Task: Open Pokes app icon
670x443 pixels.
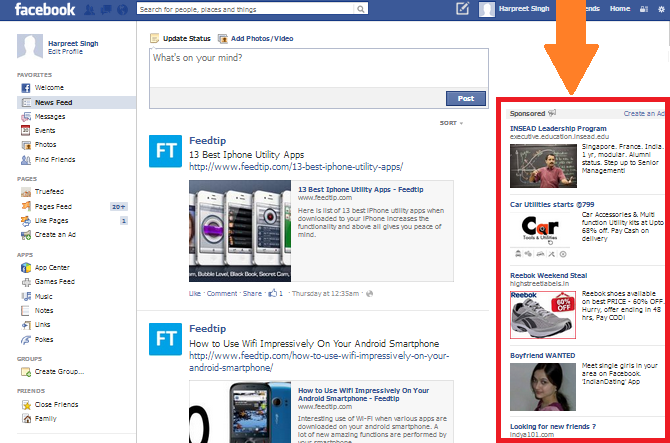Action: pyautogui.click(x=26, y=340)
